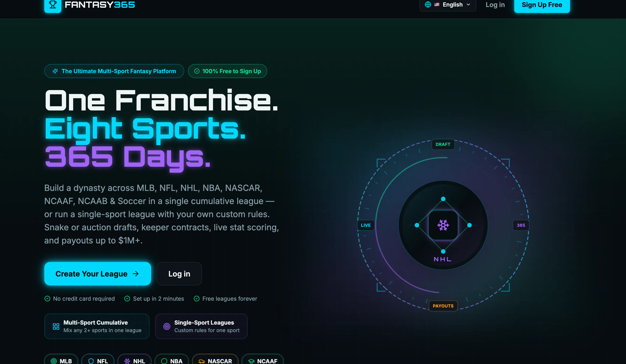Click the NCAAF graduation cap icon
Viewport: 626px width, 364px height.
pos(251,361)
